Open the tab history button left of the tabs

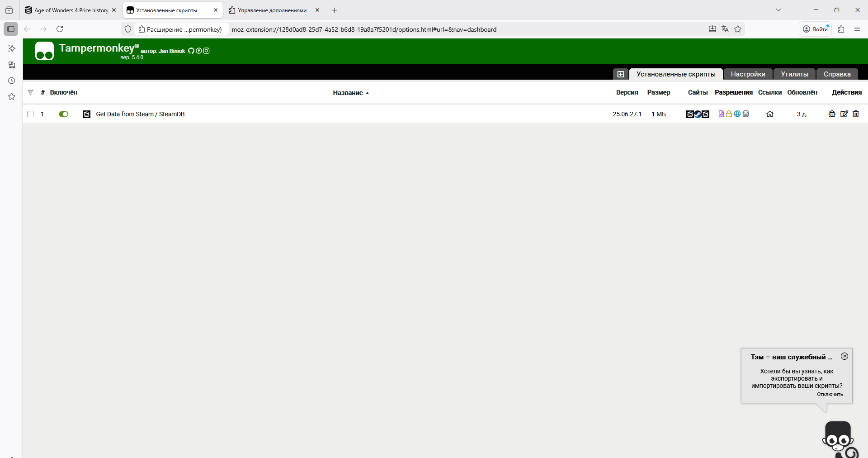(x=9, y=10)
